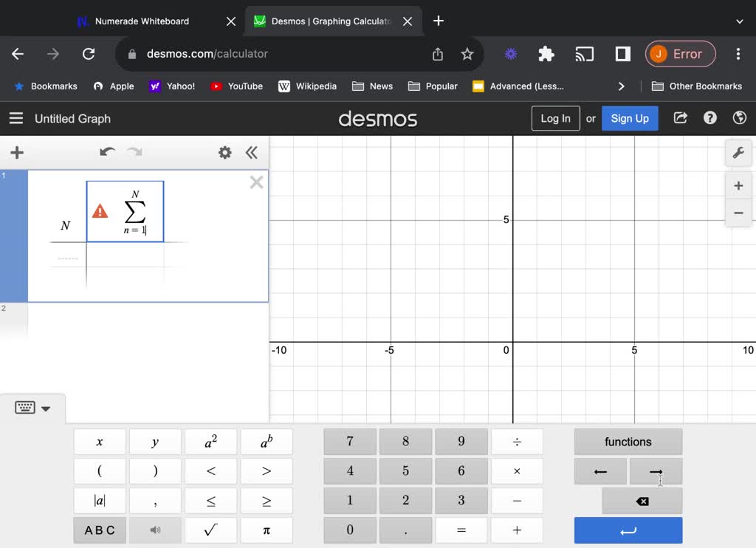Image resolution: width=756 pixels, height=548 pixels.
Task: Toggle the on-screen keypad visibility
Action: click(x=32, y=408)
